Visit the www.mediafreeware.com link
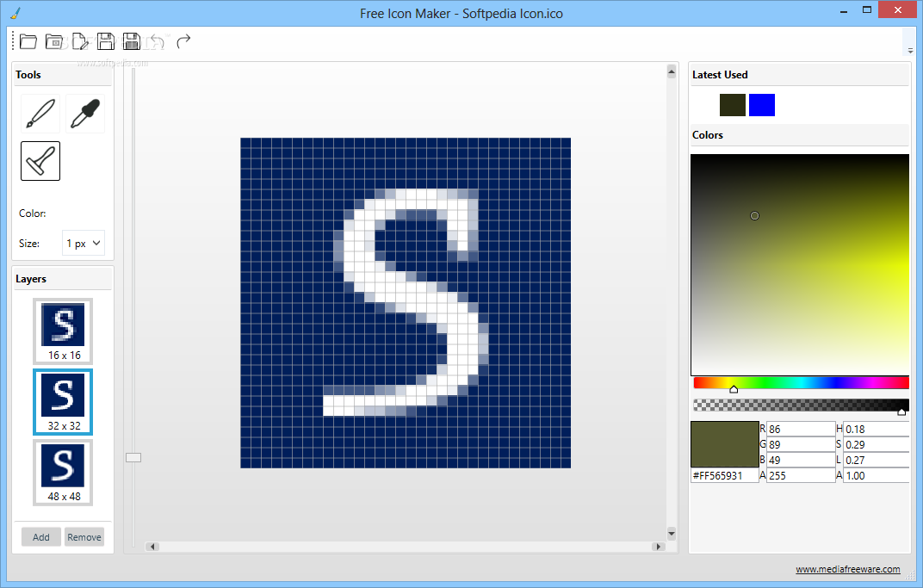 pos(848,569)
